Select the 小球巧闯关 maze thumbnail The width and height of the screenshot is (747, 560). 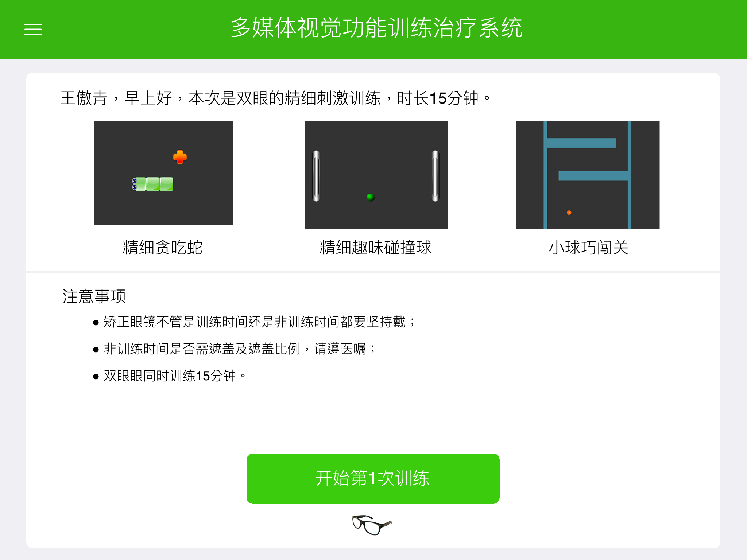588,175
